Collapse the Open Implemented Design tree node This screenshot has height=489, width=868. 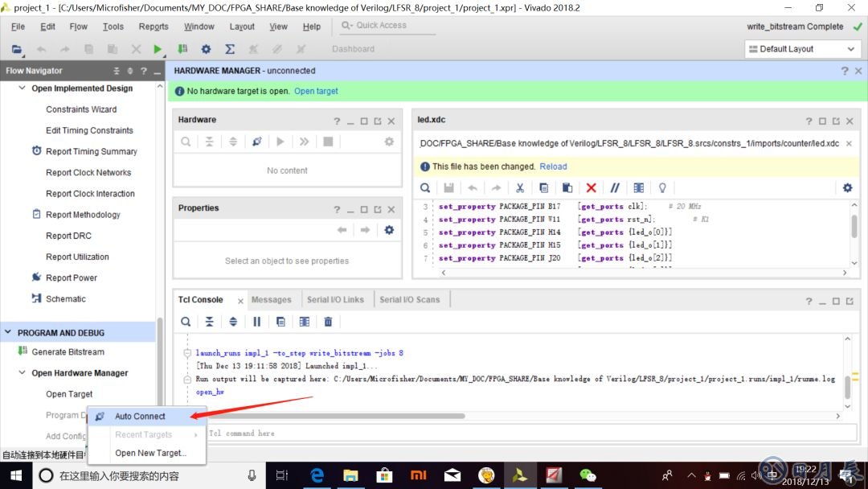(x=23, y=88)
